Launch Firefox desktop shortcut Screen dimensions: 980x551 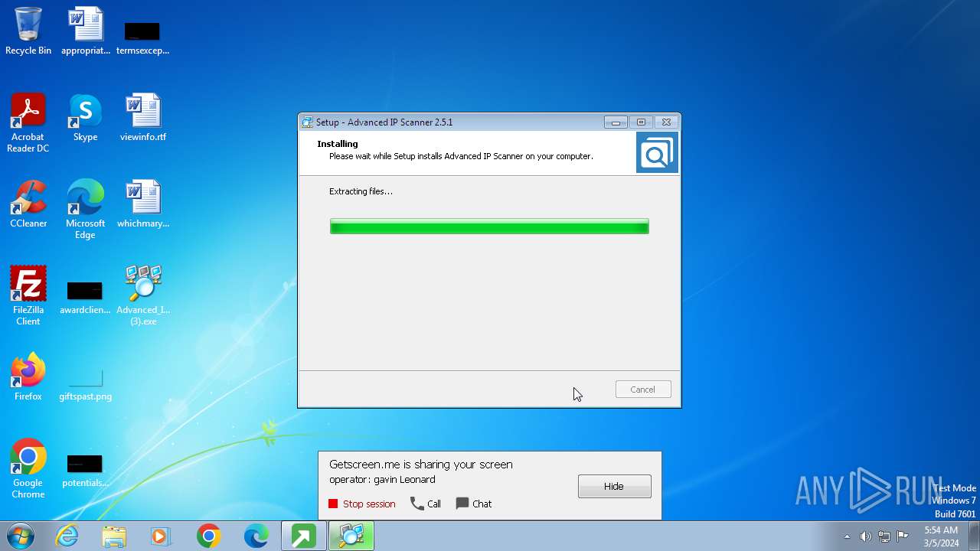[x=28, y=377]
